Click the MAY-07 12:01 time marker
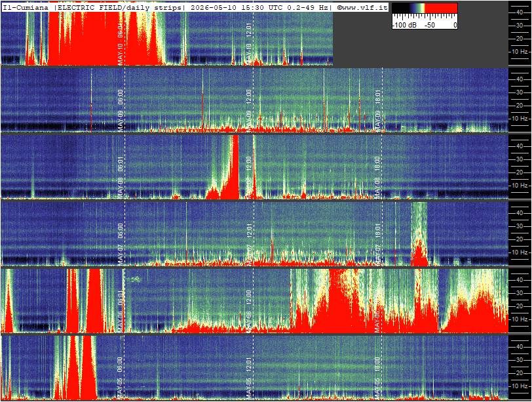Screen dimensions: 532x402 [x=248, y=245]
